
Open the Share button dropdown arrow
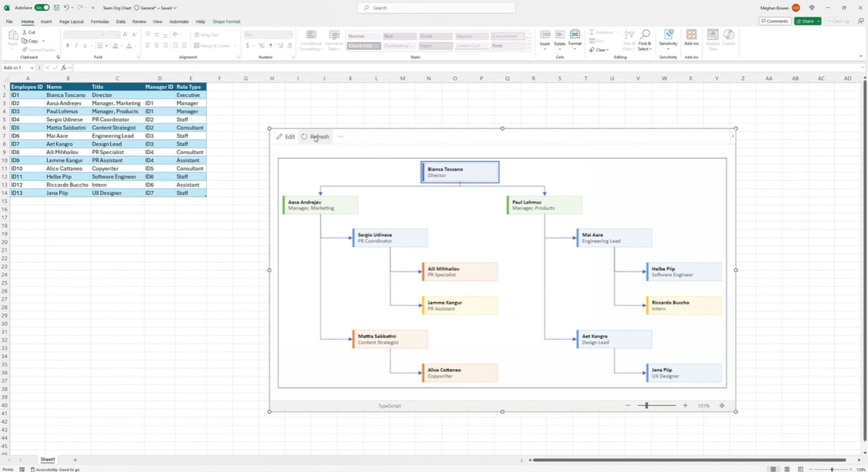pyautogui.click(x=818, y=21)
